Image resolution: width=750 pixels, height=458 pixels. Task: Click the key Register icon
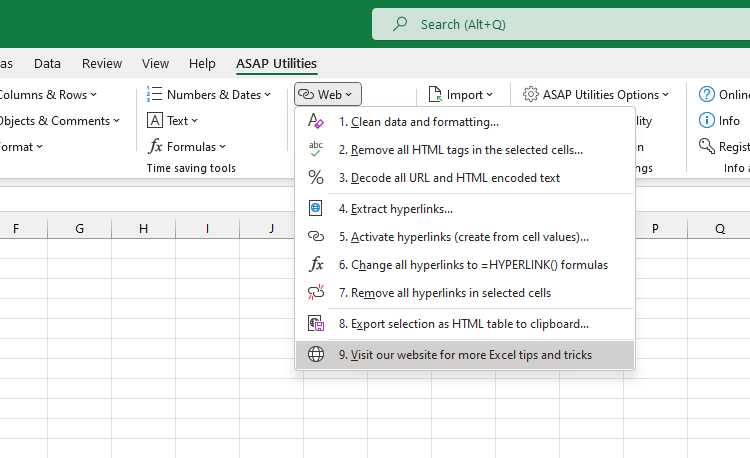(706, 146)
